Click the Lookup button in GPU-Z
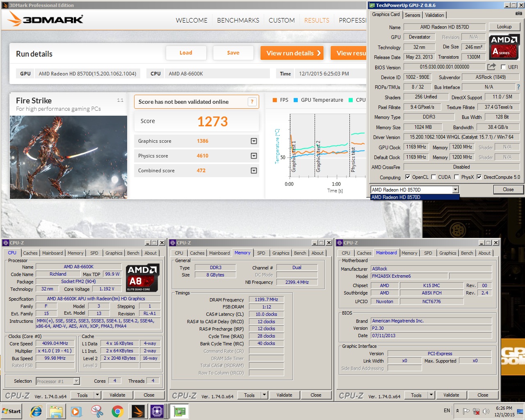Viewport: 525px width, 420px height. 504,27
